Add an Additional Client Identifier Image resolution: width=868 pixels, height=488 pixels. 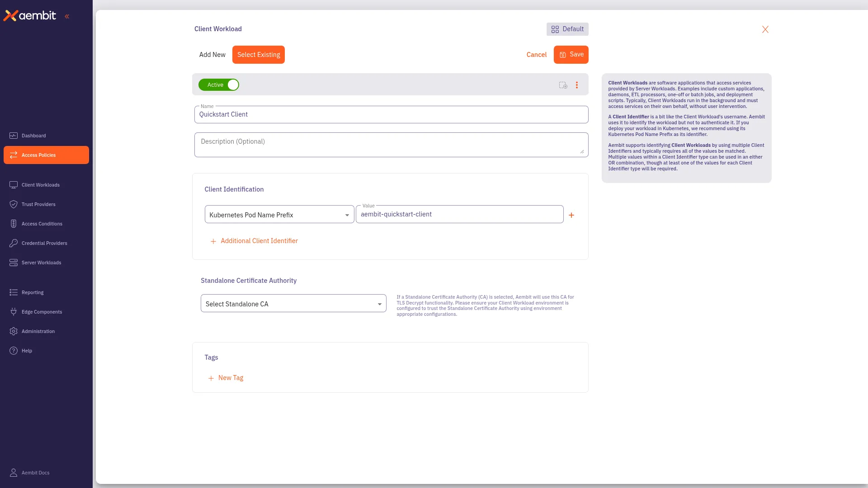(254, 241)
